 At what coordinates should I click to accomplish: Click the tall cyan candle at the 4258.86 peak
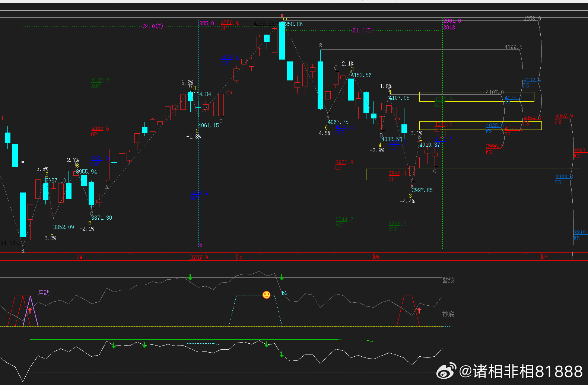coord(282,40)
